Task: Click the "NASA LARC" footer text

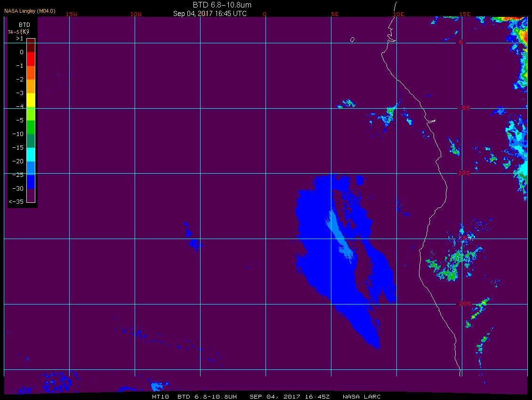Action: pos(362,397)
